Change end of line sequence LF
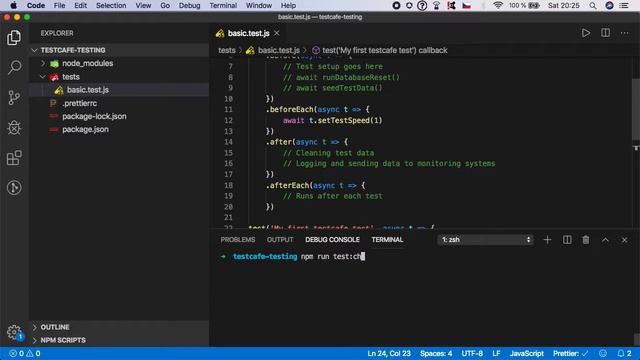This screenshot has width=640, height=360. [x=496, y=353]
